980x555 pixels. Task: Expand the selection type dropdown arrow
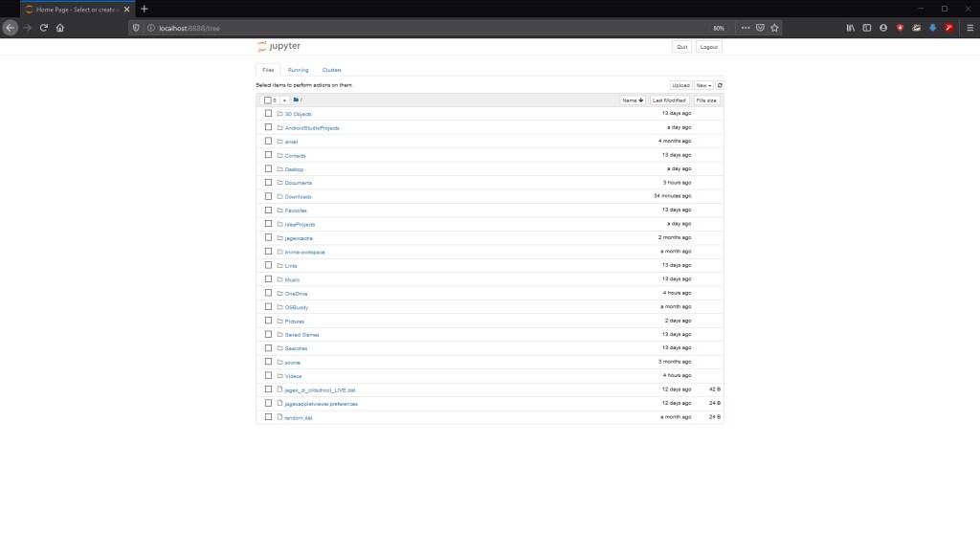click(x=284, y=100)
